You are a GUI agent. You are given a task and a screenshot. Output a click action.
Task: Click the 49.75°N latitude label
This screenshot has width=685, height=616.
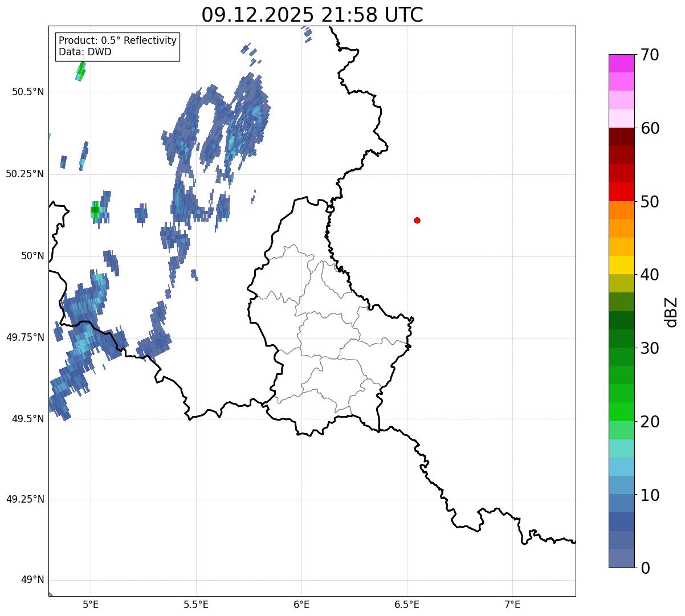coord(25,337)
